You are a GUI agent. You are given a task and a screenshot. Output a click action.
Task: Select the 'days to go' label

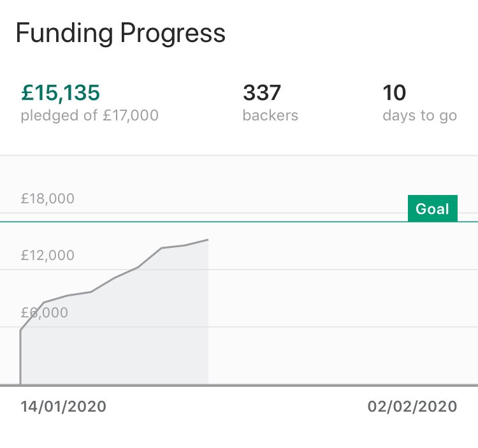[420, 116]
